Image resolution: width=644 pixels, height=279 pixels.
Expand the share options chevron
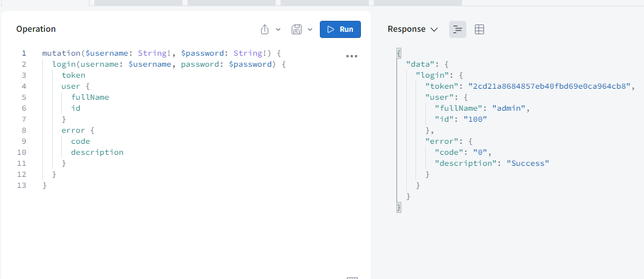click(x=278, y=29)
